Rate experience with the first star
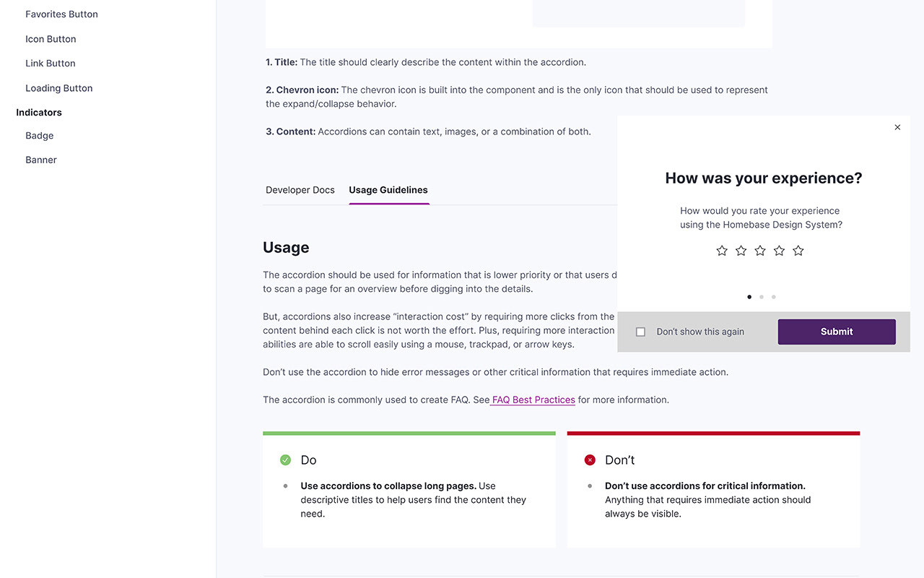The image size is (924, 578). pyautogui.click(x=722, y=251)
